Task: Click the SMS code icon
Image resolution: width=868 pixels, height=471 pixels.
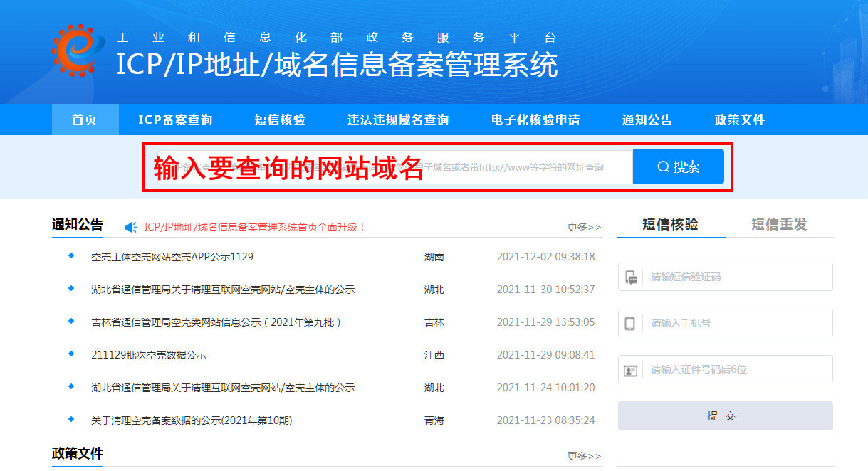Action: [x=631, y=277]
